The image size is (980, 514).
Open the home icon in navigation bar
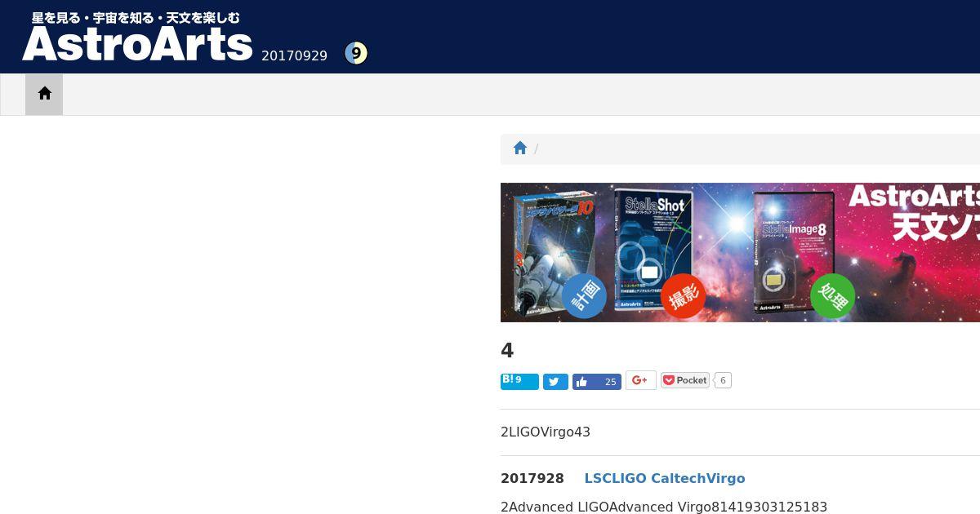pyautogui.click(x=44, y=94)
